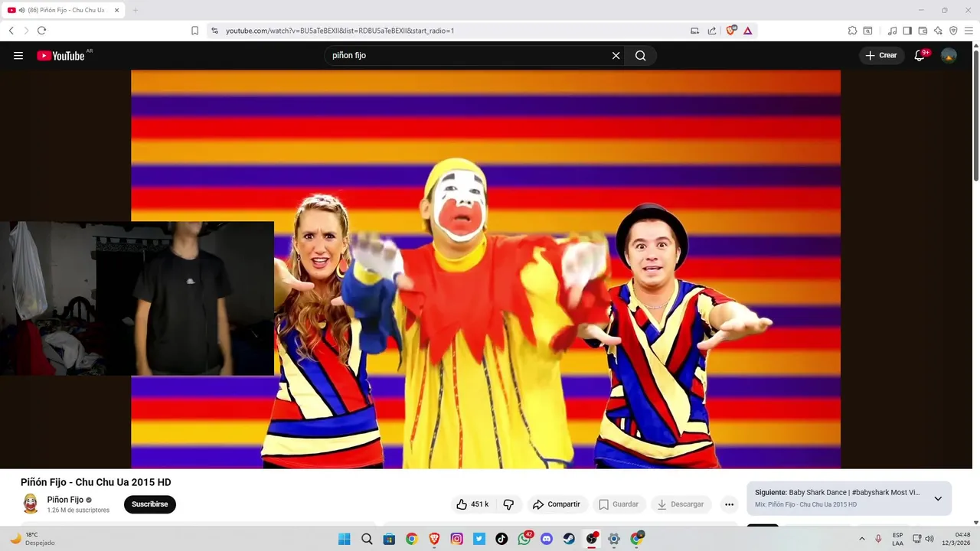Open Leo AI sparkle icon
The width and height of the screenshot is (980, 551).
(938, 31)
